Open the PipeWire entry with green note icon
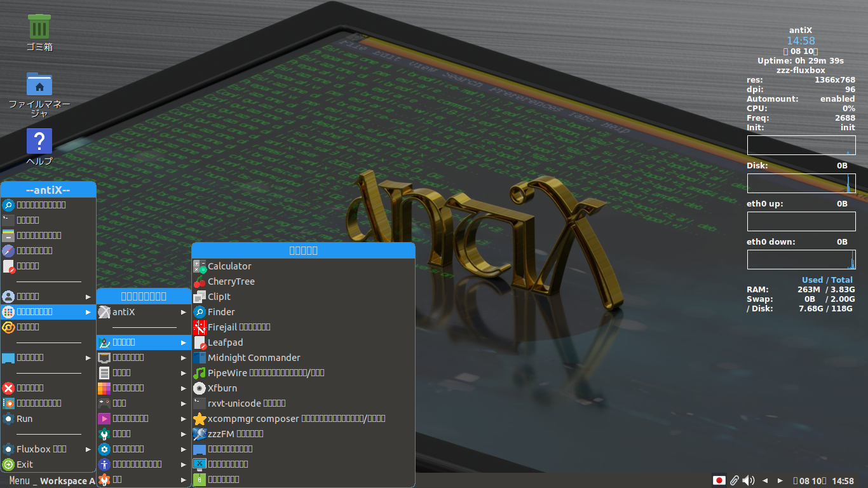This screenshot has width=868, height=488. [303, 373]
